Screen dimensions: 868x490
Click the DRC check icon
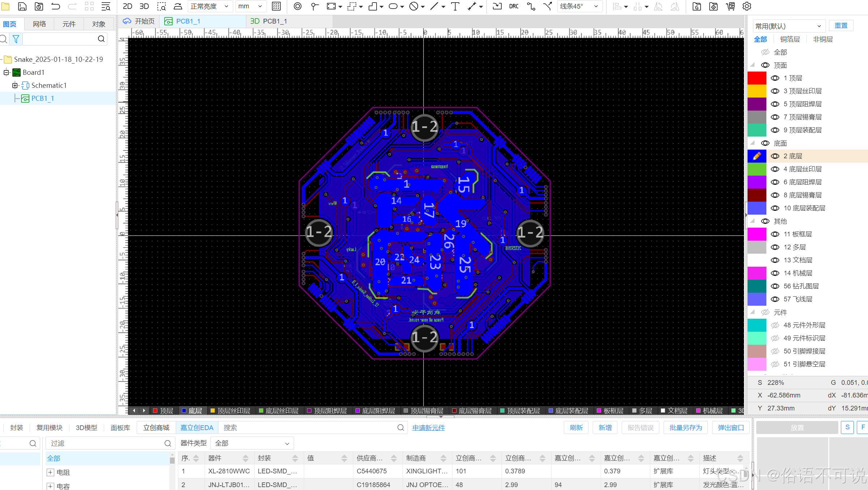pos(514,6)
